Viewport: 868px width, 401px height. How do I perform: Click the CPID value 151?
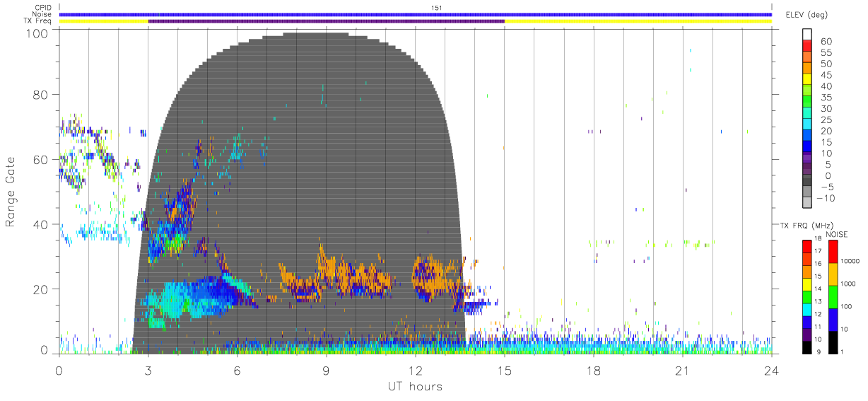pos(436,8)
